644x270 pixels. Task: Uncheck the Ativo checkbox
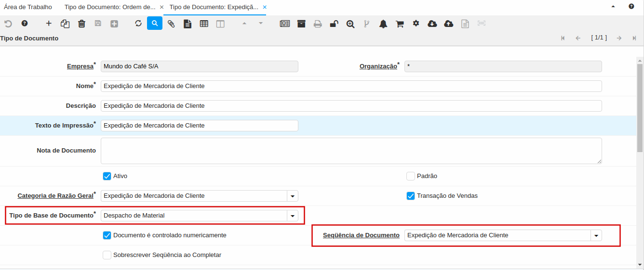click(107, 176)
